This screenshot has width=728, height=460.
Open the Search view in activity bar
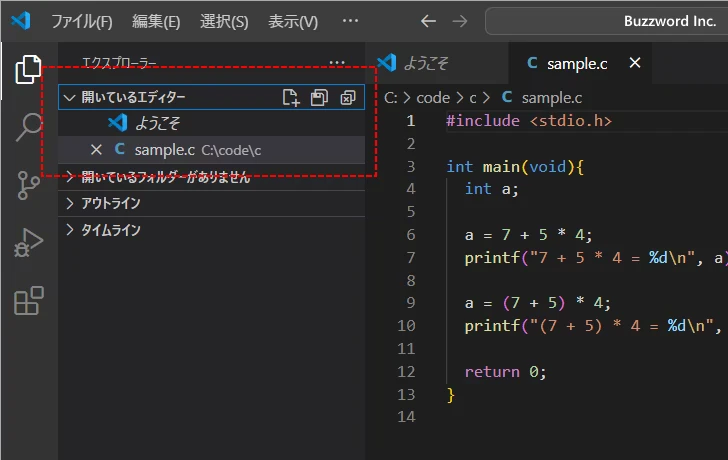[28, 127]
